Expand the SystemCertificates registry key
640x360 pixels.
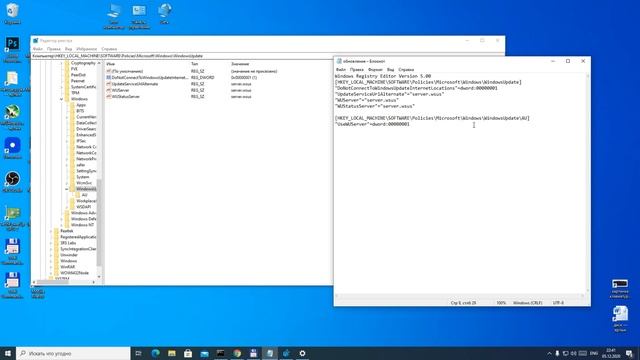[62, 87]
